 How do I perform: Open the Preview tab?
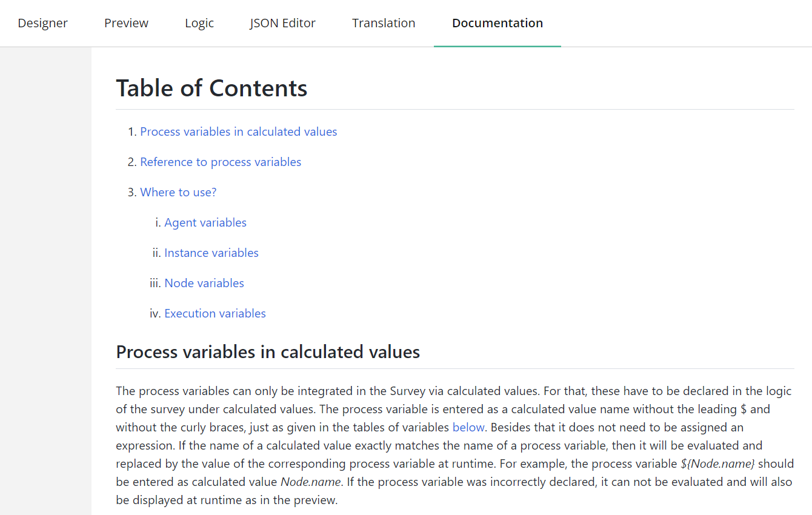126,23
